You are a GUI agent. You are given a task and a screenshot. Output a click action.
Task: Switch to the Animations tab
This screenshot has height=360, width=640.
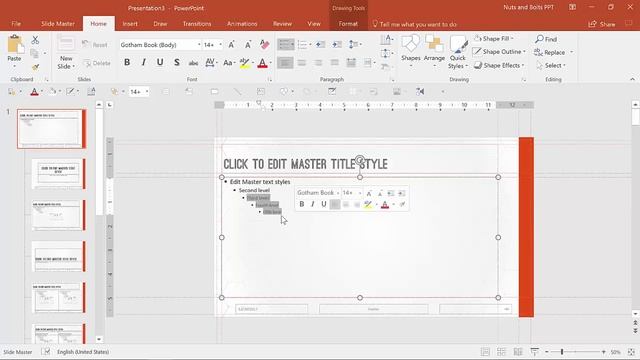click(x=242, y=24)
